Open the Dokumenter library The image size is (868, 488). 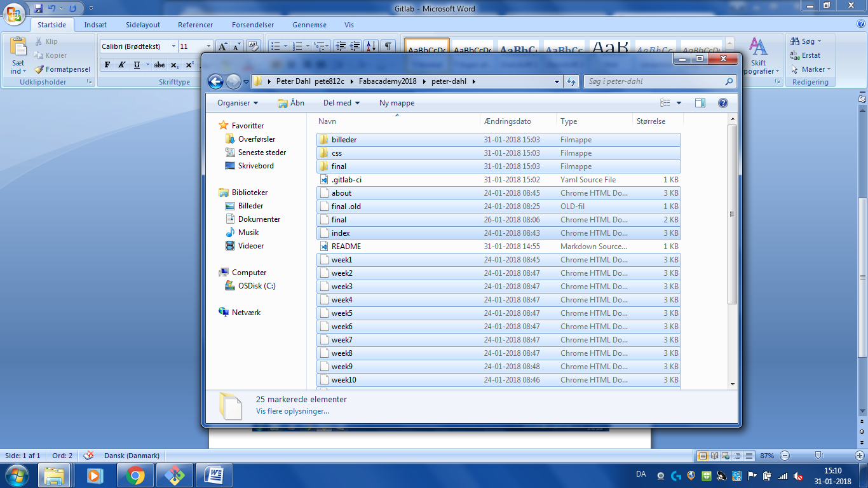click(259, 219)
